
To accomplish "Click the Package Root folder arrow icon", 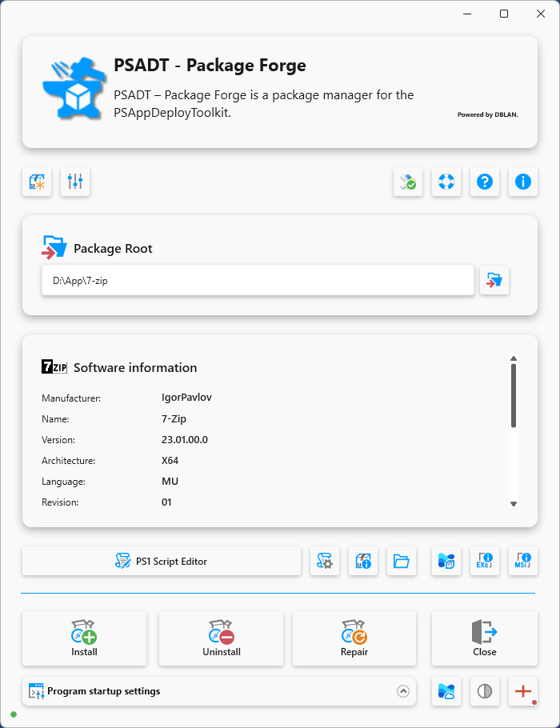I will (54, 247).
